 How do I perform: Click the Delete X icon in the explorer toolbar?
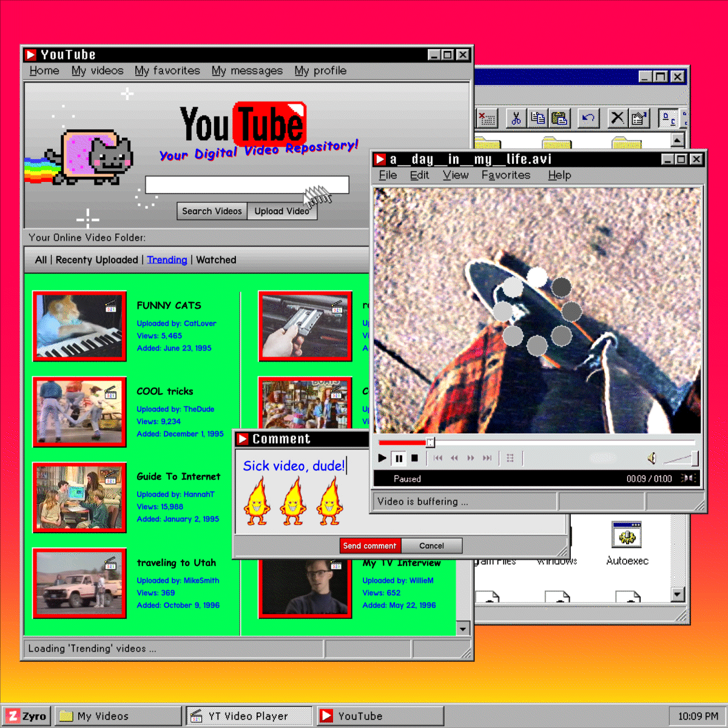(617, 118)
